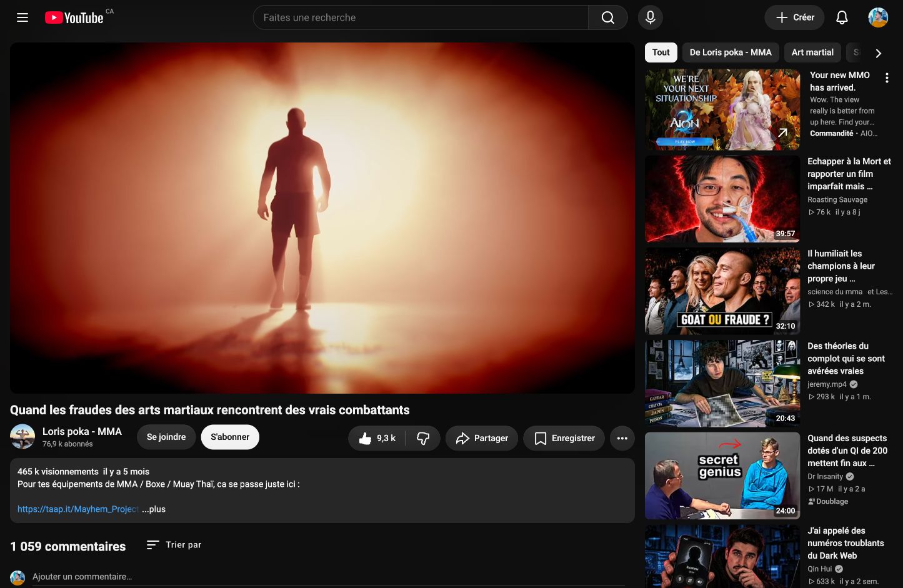Click the "Créer" button
Image resolution: width=903 pixels, height=588 pixels.
tap(794, 17)
